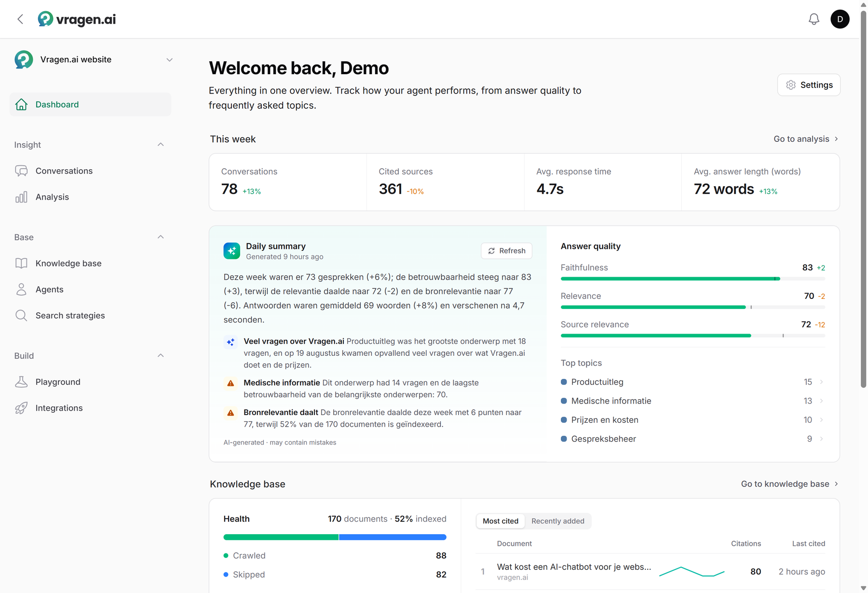Open Analysis in the sidebar
Viewport: 868px width, 593px height.
[90, 197]
